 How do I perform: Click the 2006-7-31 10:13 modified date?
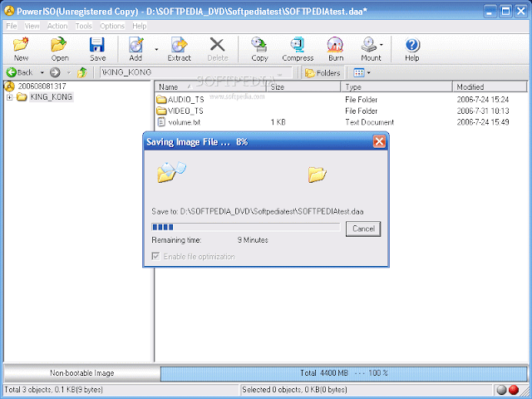pos(482,111)
